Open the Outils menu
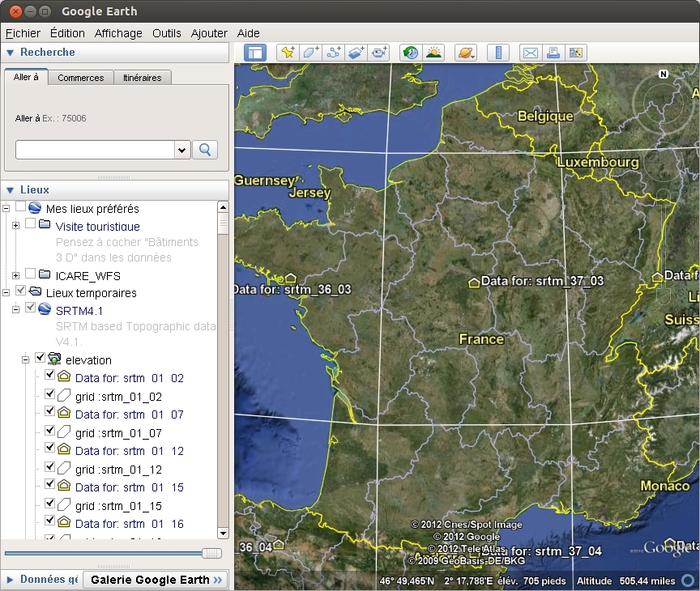This screenshot has width=700, height=591. [x=167, y=33]
